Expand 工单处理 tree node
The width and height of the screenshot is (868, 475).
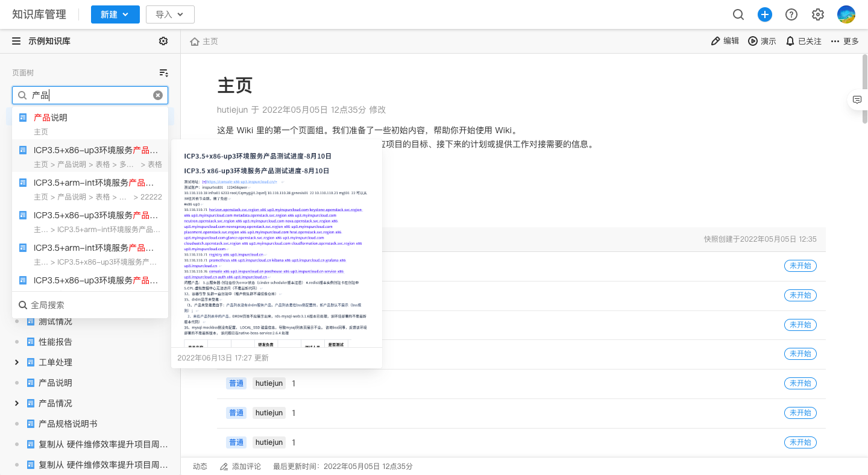point(17,362)
